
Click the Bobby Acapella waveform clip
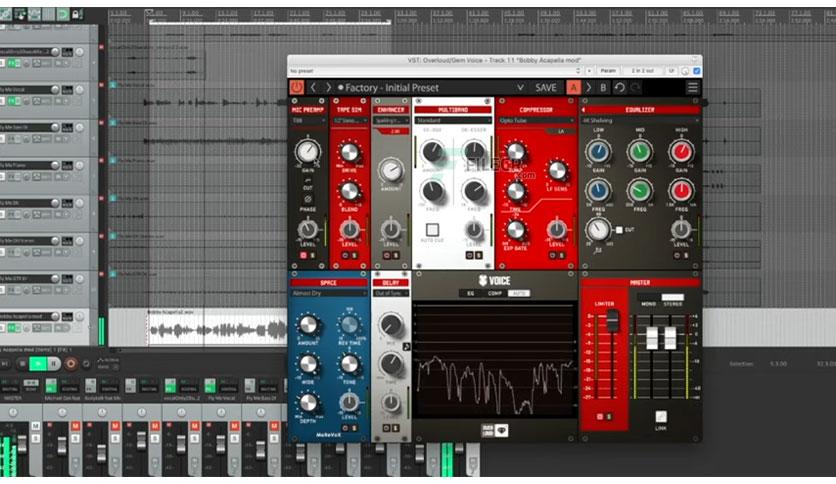pyautogui.click(x=217, y=328)
